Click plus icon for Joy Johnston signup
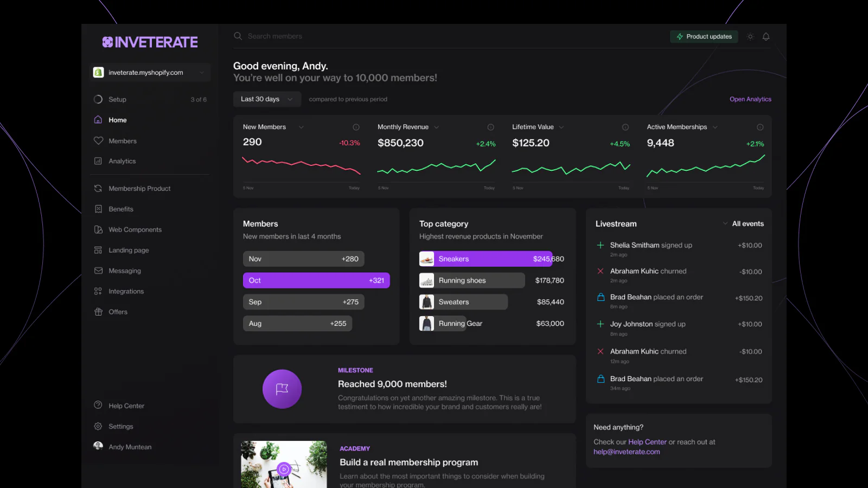The width and height of the screenshot is (868, 488). 601,324
